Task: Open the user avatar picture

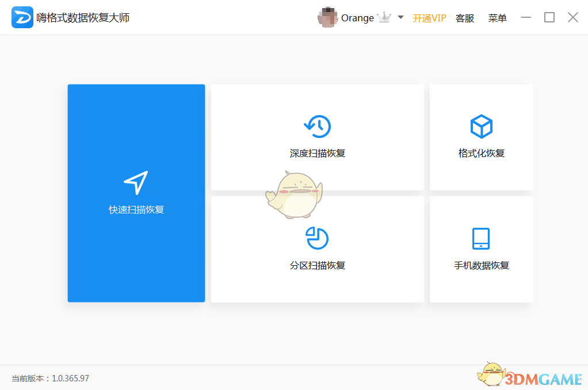Action: tap(328, 17)
